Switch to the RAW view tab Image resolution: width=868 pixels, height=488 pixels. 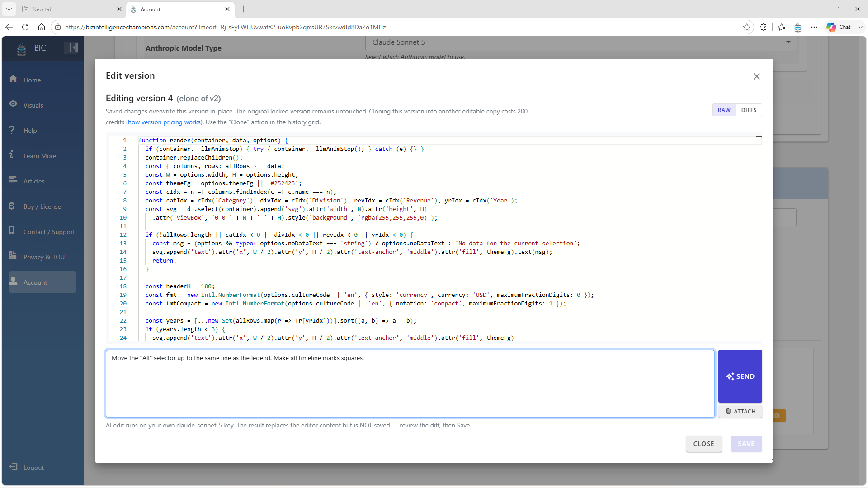pos(724,110)
